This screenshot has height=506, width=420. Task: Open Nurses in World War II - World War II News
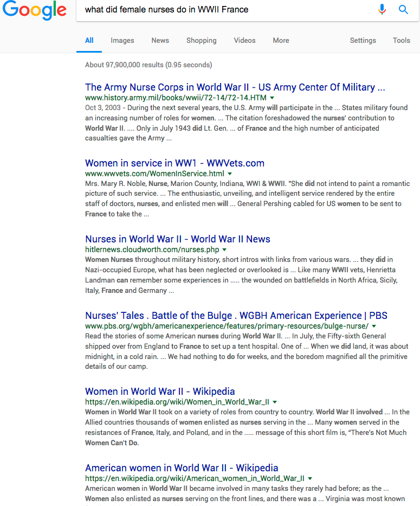coord(177,239)
